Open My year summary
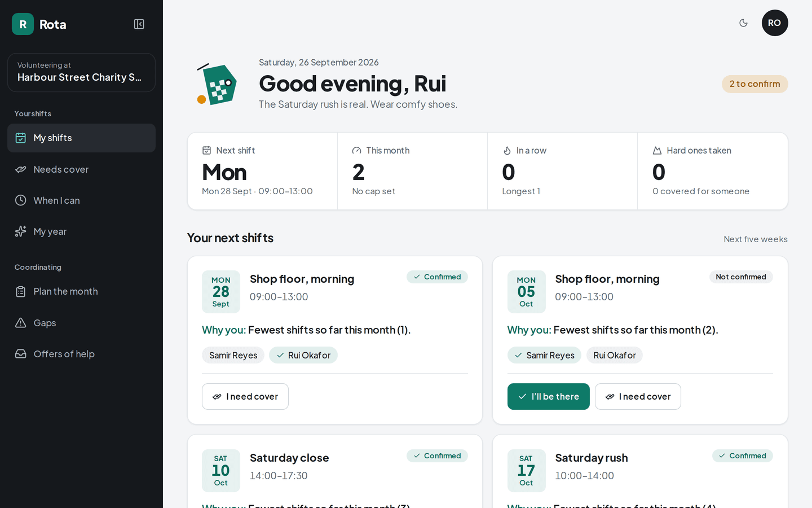This screenshot has width=812, height=508. coord(81,231)
